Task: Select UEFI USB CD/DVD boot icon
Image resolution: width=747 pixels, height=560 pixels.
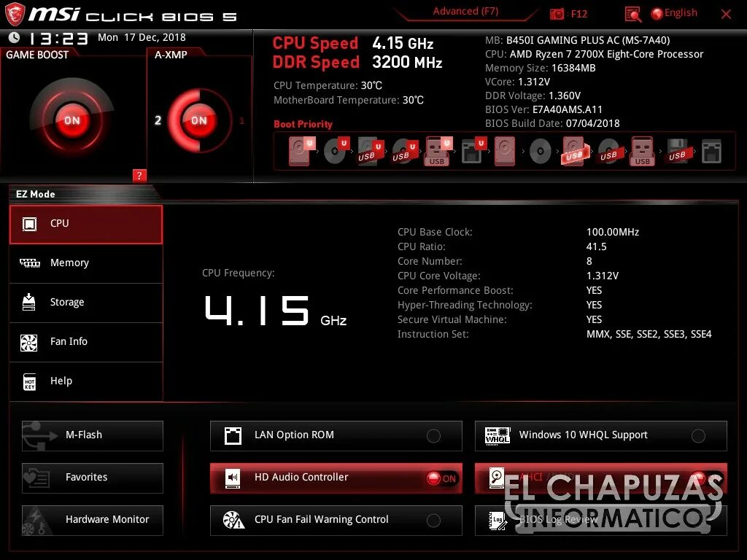Action: (x=405, y=152)
